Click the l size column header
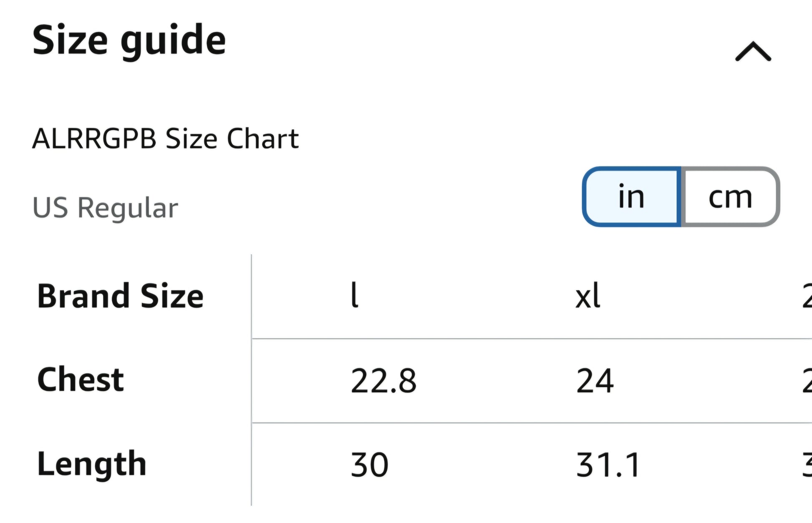This screenshot has width=812, height=523. coord(354,294)
